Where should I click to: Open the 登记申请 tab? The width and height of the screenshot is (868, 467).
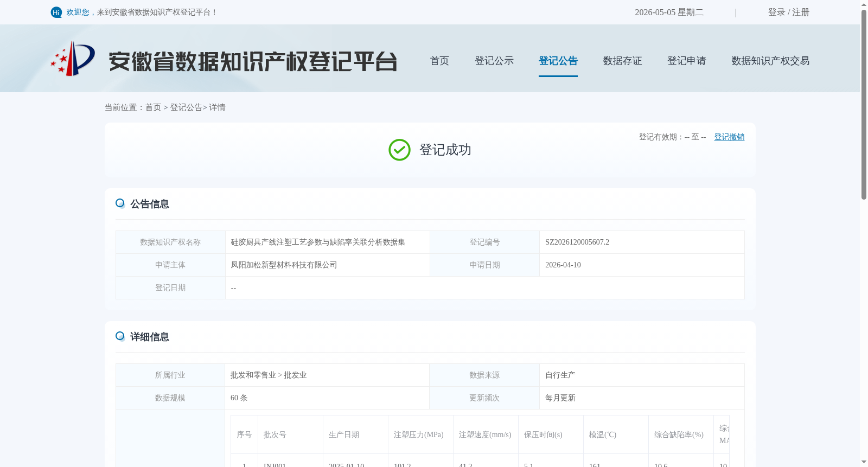(x=687, y=61)
